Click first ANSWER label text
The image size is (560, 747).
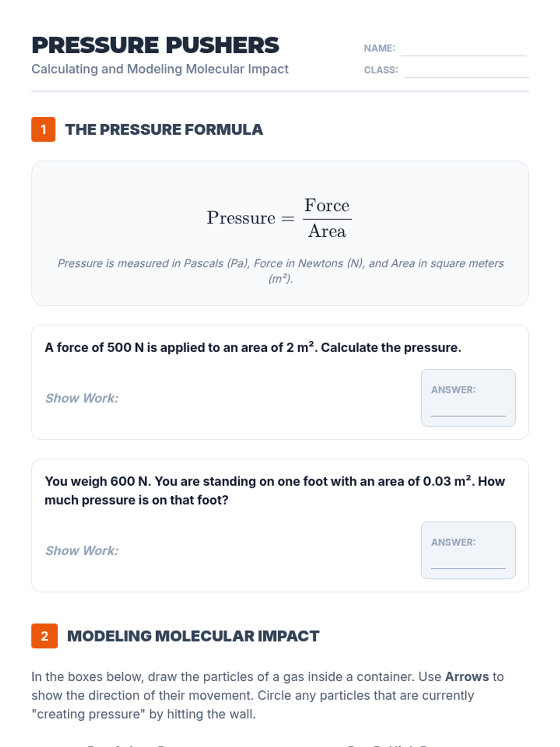[x=453, y=390]
